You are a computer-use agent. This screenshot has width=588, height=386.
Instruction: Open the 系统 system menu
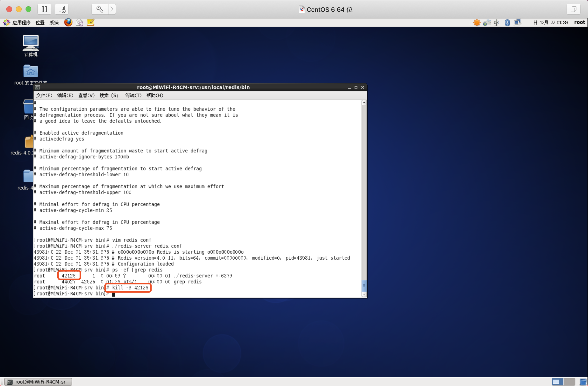point(54,23)
